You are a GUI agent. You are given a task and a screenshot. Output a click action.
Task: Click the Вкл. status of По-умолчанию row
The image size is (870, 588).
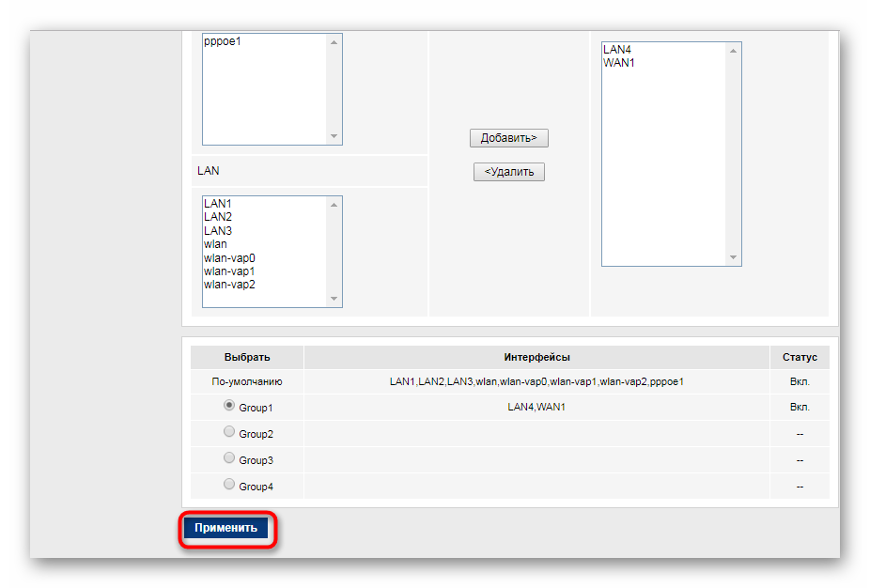tap(800, 381)
